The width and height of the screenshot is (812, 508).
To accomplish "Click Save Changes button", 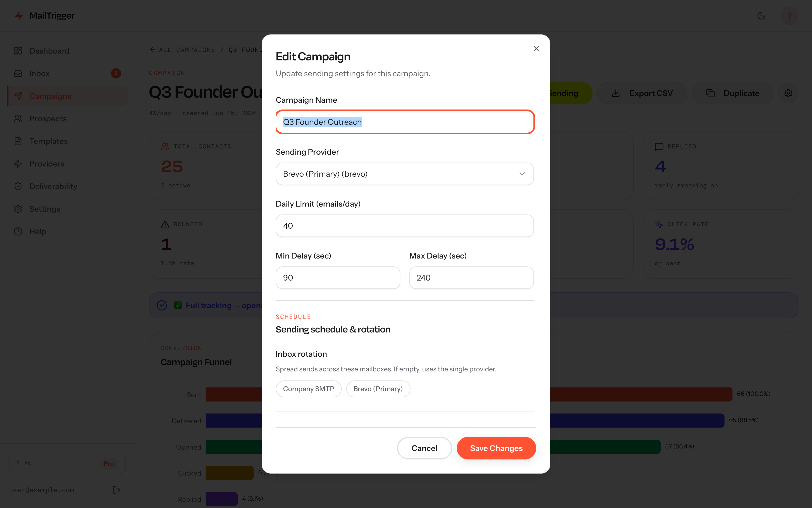I will [x=496, y=448].
